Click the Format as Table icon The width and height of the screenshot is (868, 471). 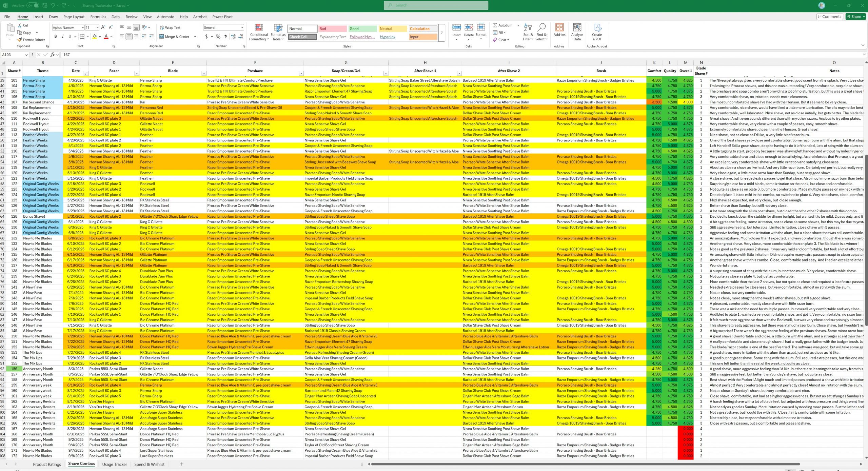click(x=278, y=28)
